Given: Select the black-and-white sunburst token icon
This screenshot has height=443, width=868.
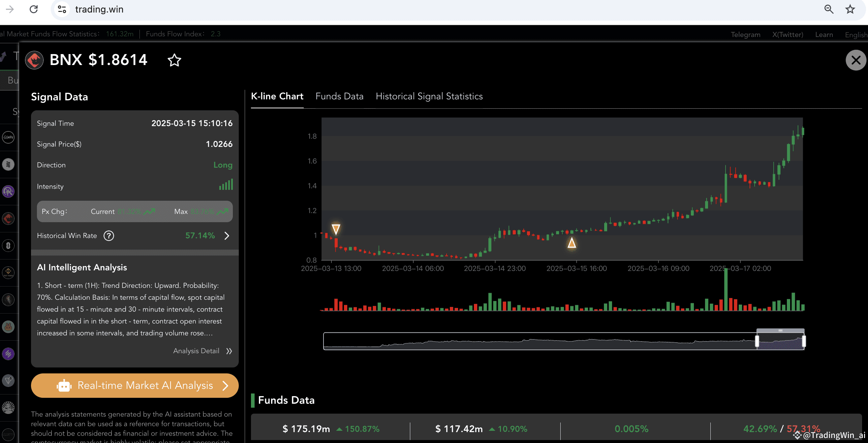Looking at the screenshot, I should click(x=9, y=408).
